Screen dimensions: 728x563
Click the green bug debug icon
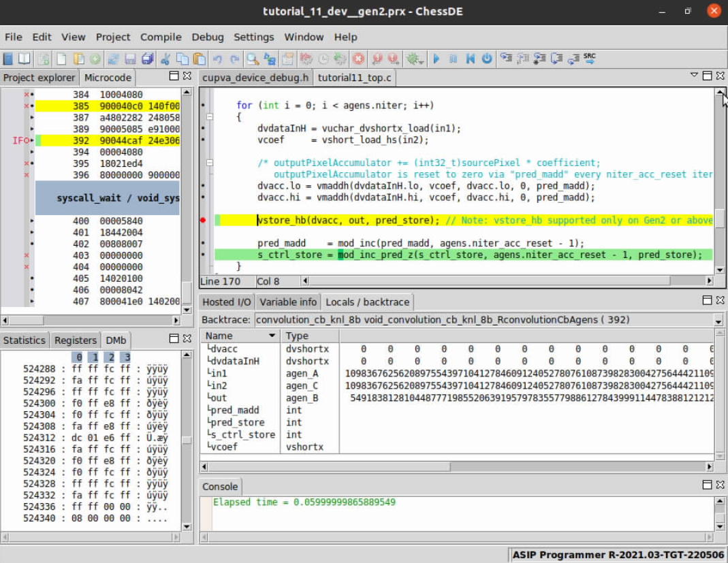pos(413,59)
